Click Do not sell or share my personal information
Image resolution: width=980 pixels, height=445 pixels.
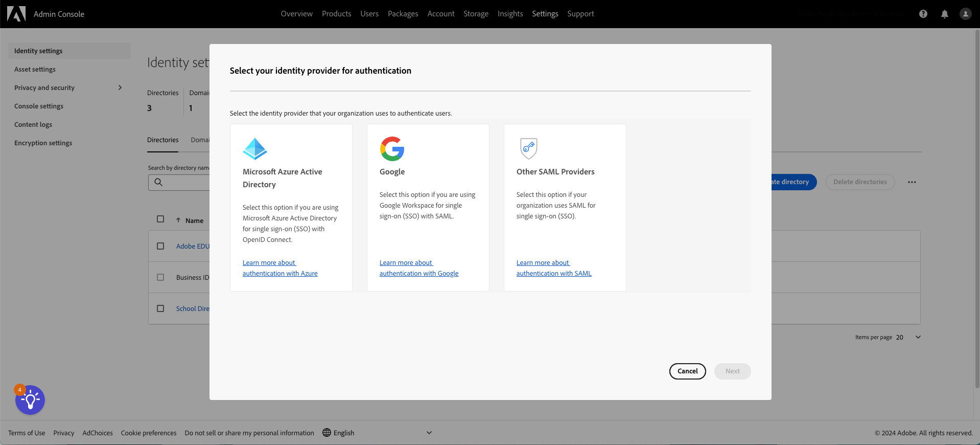[249, 433]
